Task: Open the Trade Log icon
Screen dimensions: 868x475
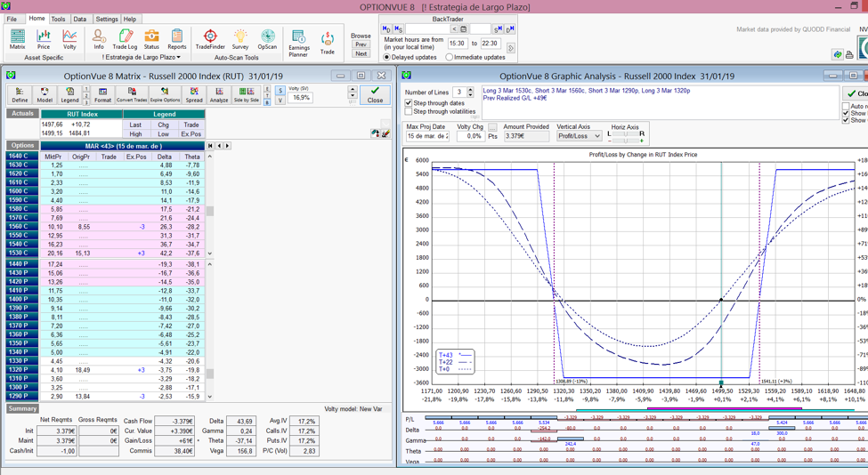Action: click(125, 39)
